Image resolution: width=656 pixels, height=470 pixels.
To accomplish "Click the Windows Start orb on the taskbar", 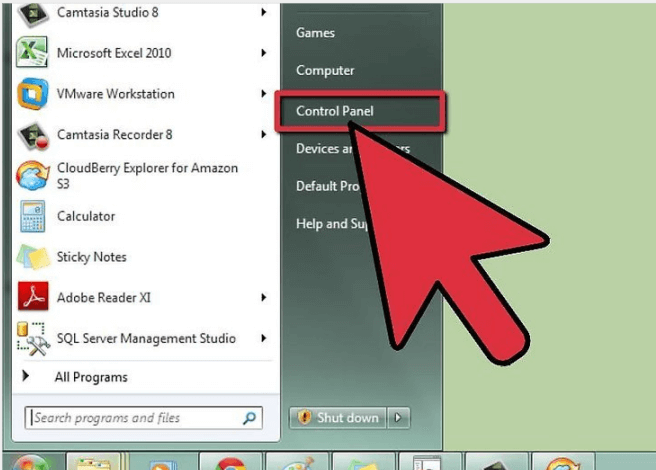I will 30,463.
